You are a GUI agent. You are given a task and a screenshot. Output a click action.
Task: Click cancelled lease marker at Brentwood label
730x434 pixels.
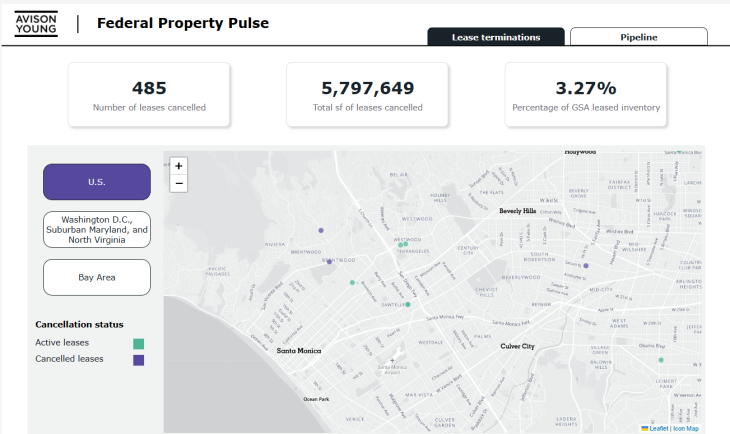329,262
